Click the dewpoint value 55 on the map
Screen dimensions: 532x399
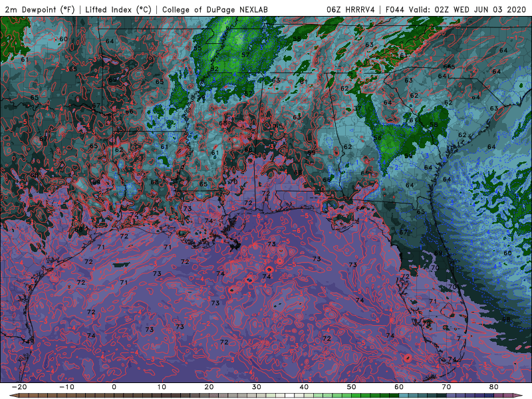[198, 48]
